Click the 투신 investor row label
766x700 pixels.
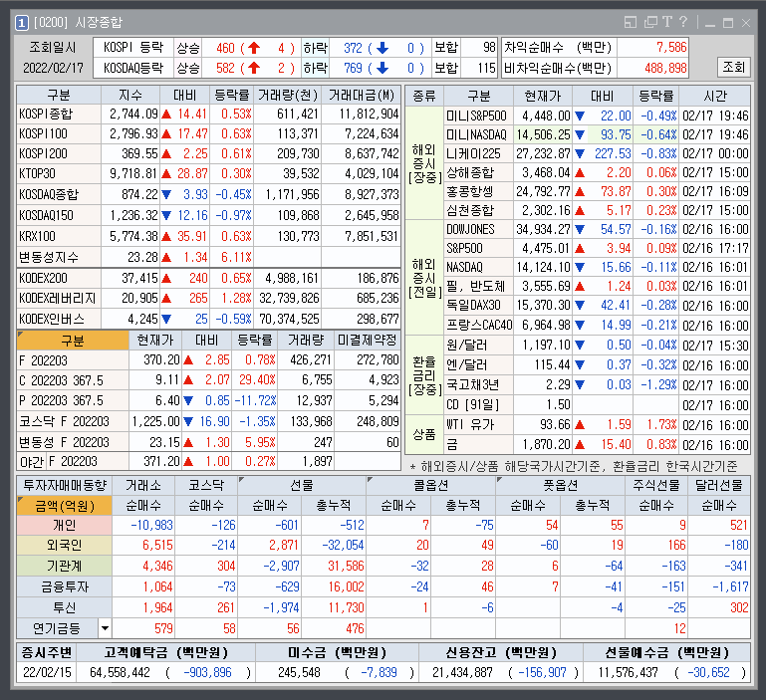[x=65, y=607]
